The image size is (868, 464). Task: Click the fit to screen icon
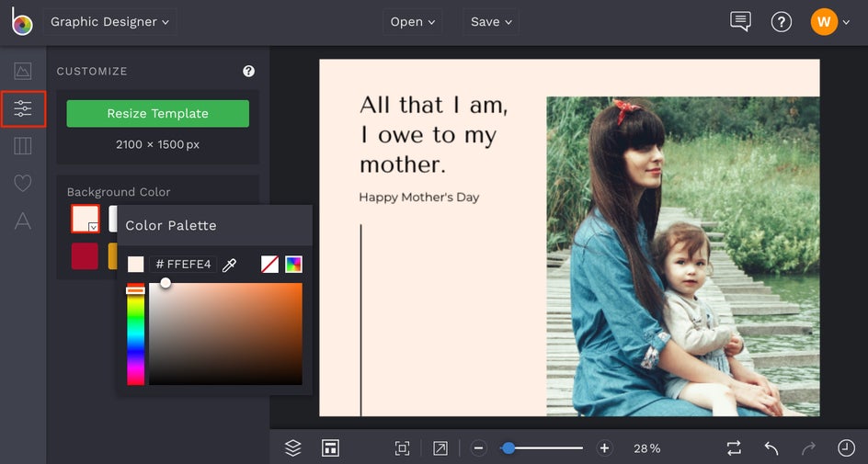tap(403, 448)
